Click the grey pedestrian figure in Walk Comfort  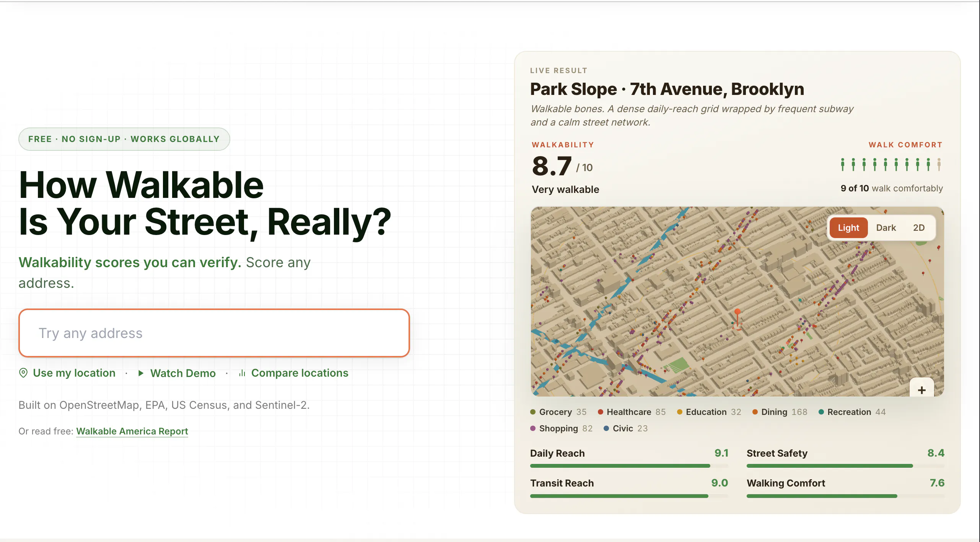pyautogui.click(x=939, y=164)
